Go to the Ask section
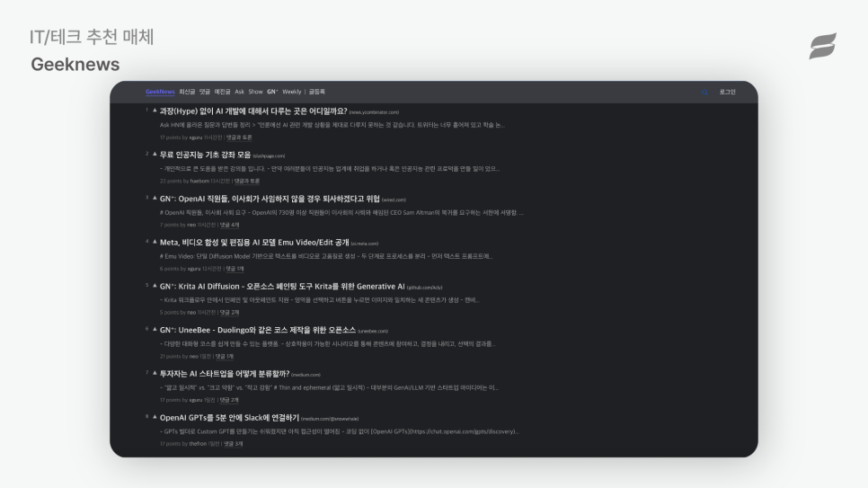868x488 pixels. (239, 92)
